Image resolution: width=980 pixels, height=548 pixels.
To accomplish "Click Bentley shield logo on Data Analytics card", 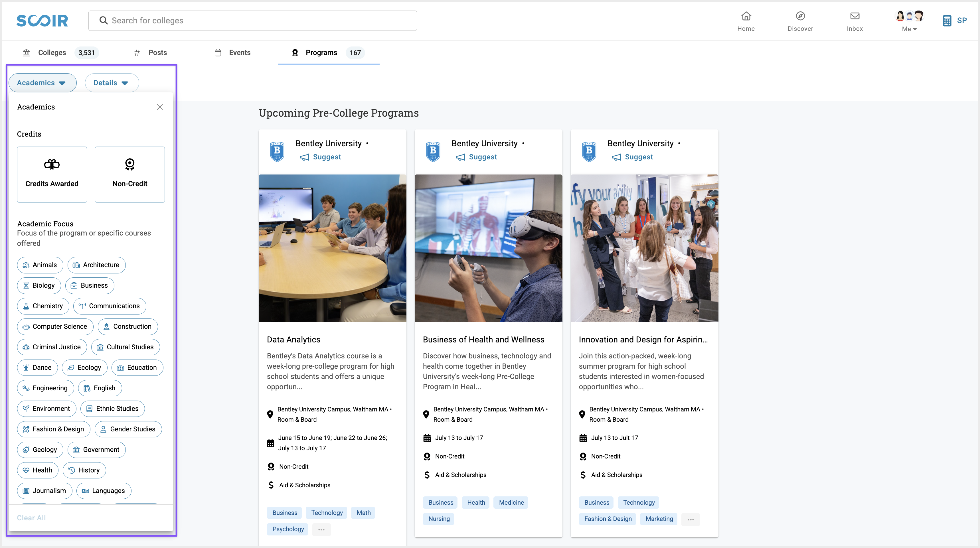I will [x=277, y=151].
